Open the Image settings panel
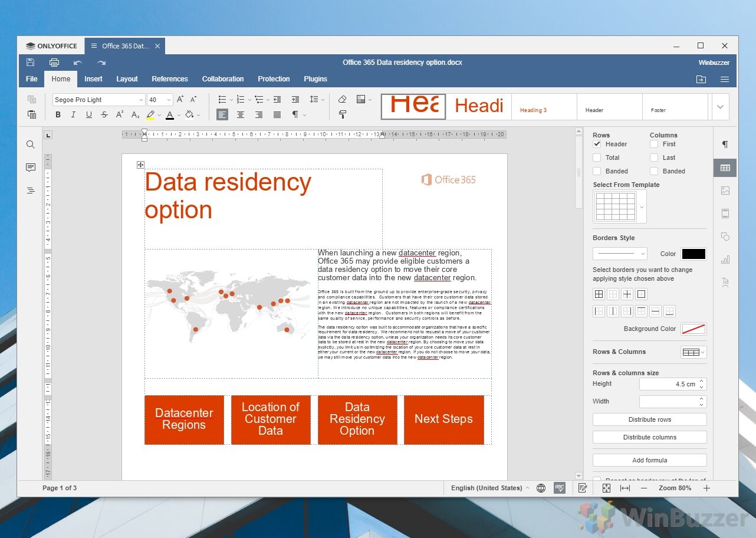756x538 pixels. [x=725, y=190]
